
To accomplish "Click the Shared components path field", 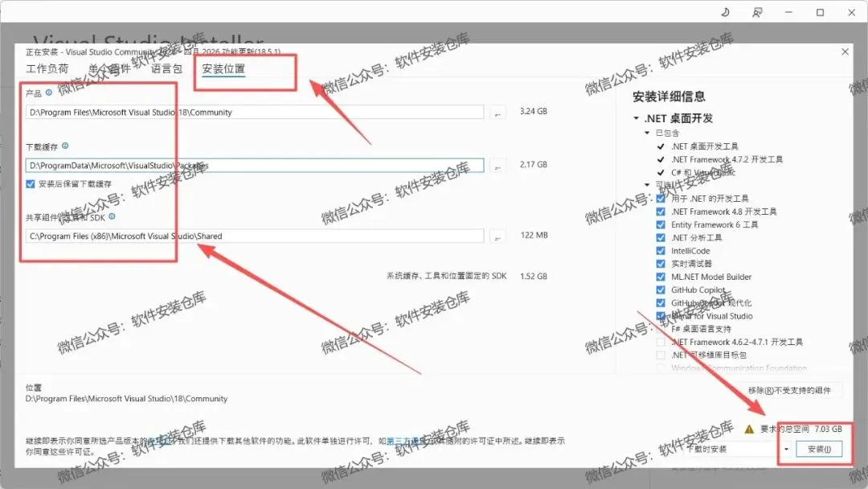I will click(x=255, y=236).
